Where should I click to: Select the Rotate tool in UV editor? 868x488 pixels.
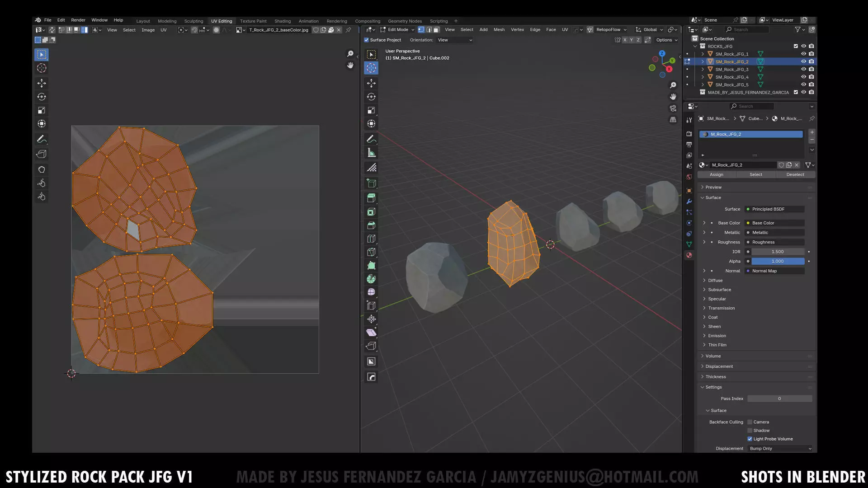pyautogui.click(x=42, y=97)
